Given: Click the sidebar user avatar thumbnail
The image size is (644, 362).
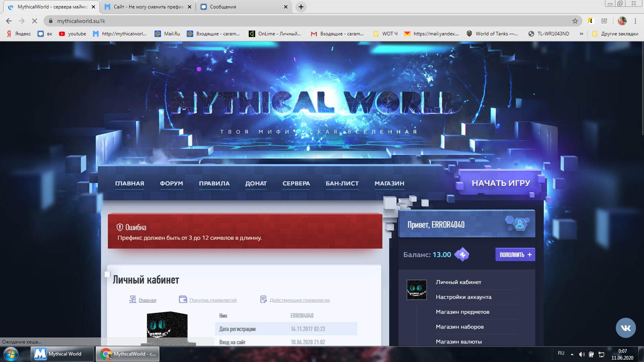Looking at the screenshot, I should (417, 290).
